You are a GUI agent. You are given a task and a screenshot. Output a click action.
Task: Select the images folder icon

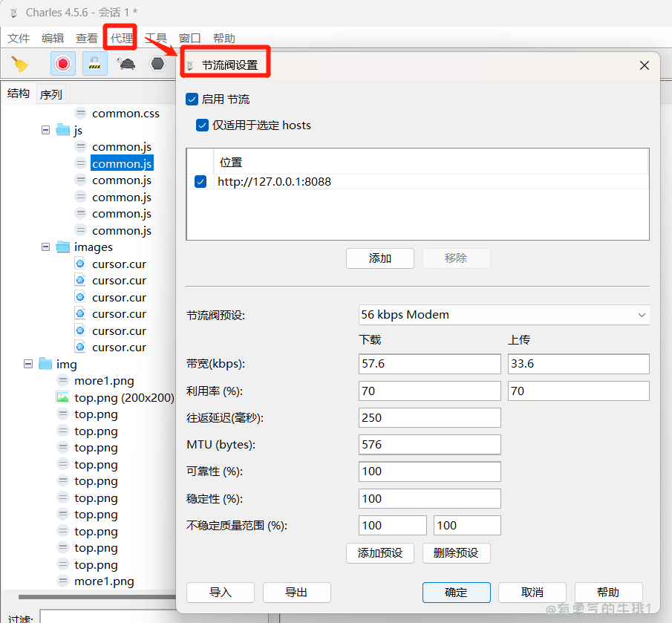click(x=63, y=247)
